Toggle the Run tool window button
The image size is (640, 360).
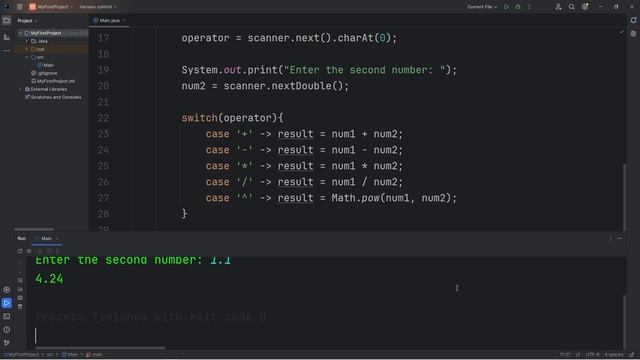[x=7, y=303]
